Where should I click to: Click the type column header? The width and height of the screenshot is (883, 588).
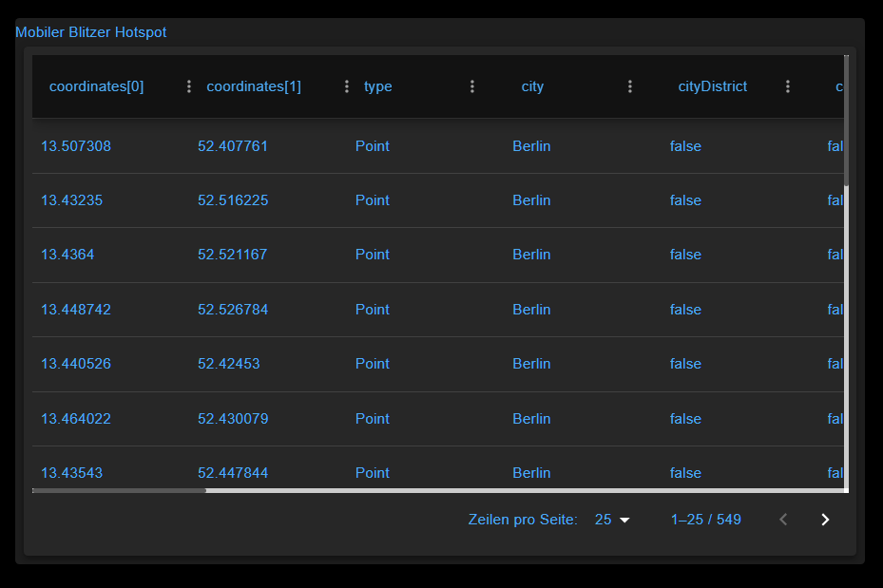[x=377, y=85]
